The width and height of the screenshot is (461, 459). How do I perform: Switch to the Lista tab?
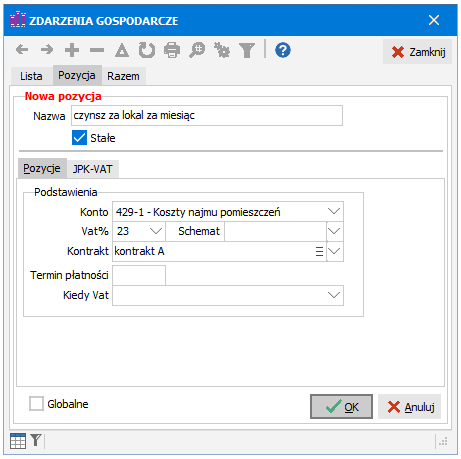pyautogui.click(x=31, y=76)
